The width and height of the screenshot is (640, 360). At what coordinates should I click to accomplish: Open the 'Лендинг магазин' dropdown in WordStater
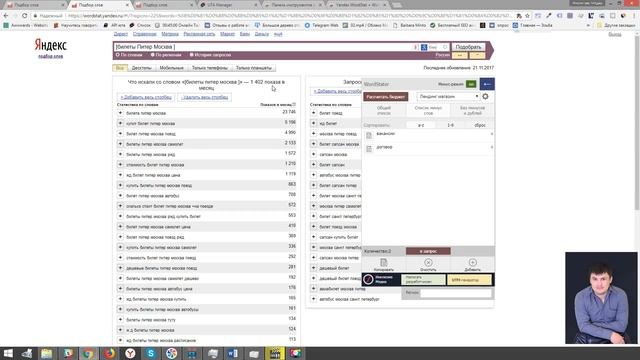pos(448,96)
